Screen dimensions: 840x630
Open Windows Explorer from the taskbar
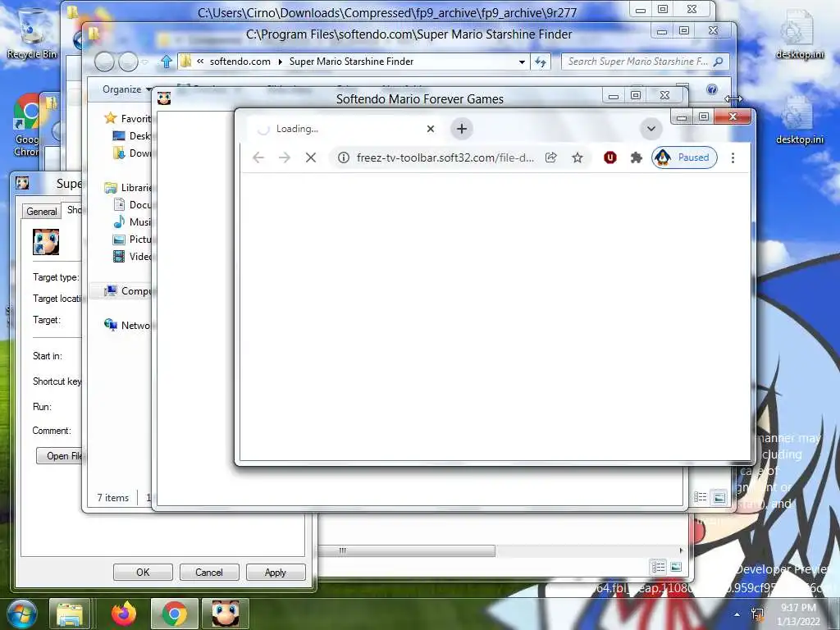(x=70, y=614)
